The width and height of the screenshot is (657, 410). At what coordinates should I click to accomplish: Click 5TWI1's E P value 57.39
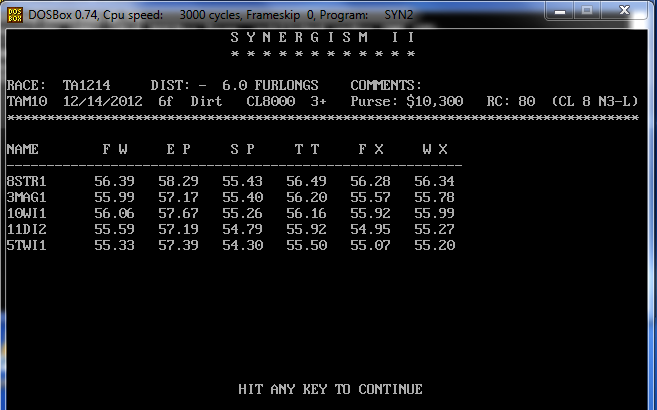pyautogui.click(x=178, y=245)
